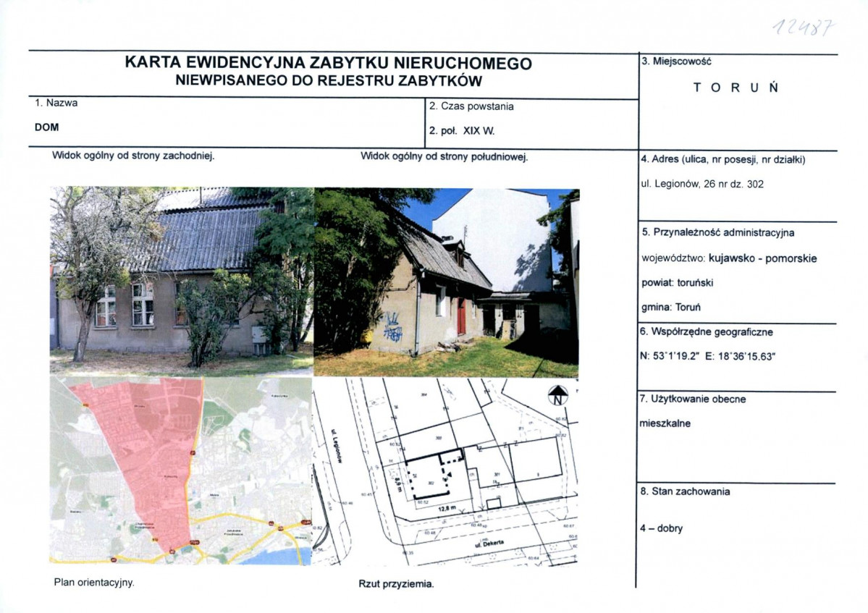Click the coordinates 'N: 53°1'19.2" E: 18°36'15.63"'

[x=707, y=357]
